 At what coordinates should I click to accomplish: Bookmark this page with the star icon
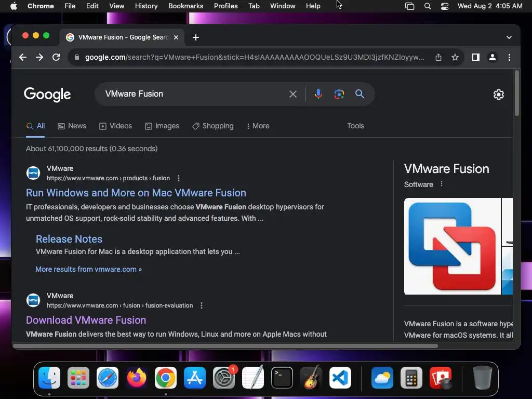coord(455,57)
